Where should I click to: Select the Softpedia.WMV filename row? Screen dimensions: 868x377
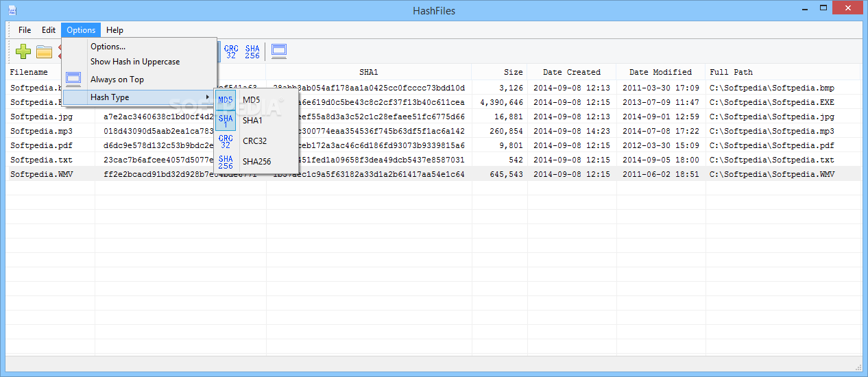pos(41,174)
